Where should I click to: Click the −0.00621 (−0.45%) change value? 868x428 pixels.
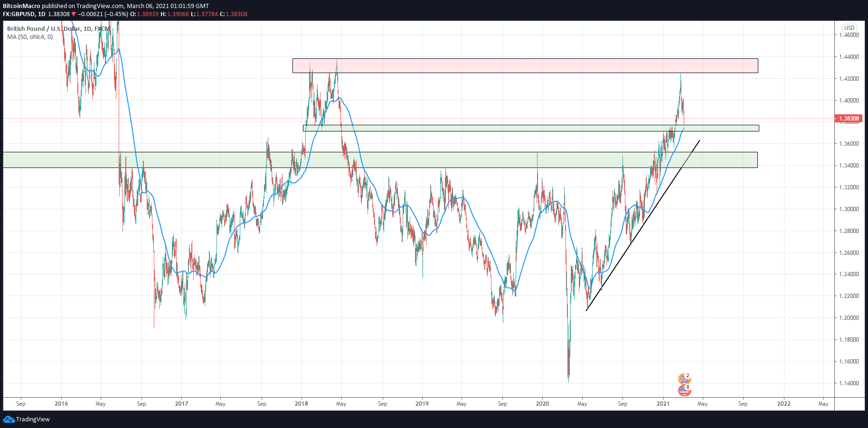coord(103,14)
